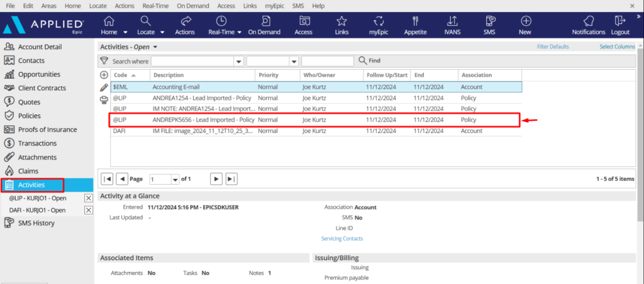
Task: Select the $EML Accounting E-mail row
Action: [x=316, y=87]
